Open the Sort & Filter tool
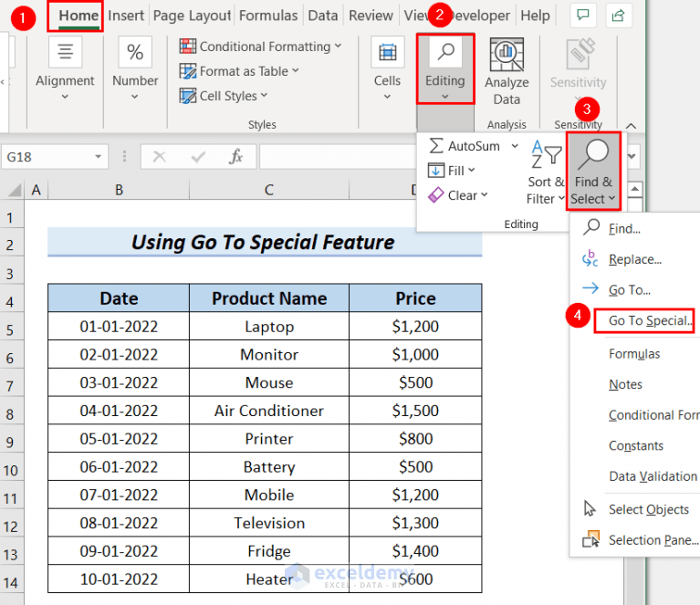Screen dimensions: 700x605 546,172
